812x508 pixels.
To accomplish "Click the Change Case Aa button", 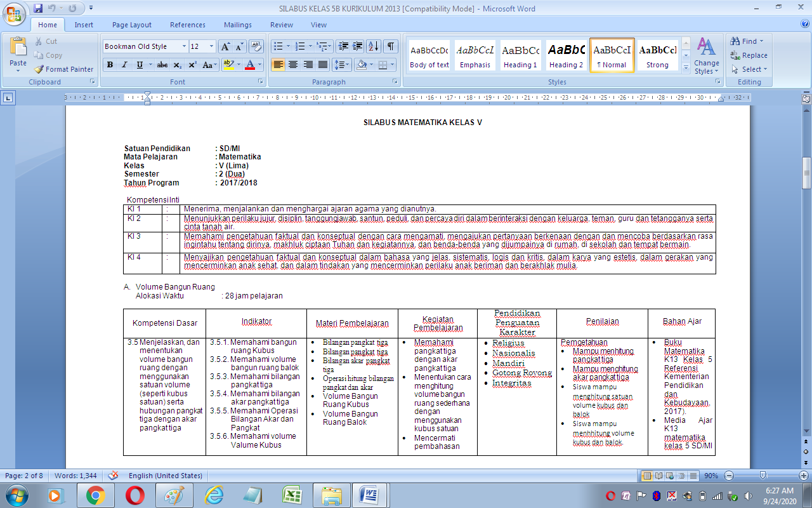I will point(210,65).
